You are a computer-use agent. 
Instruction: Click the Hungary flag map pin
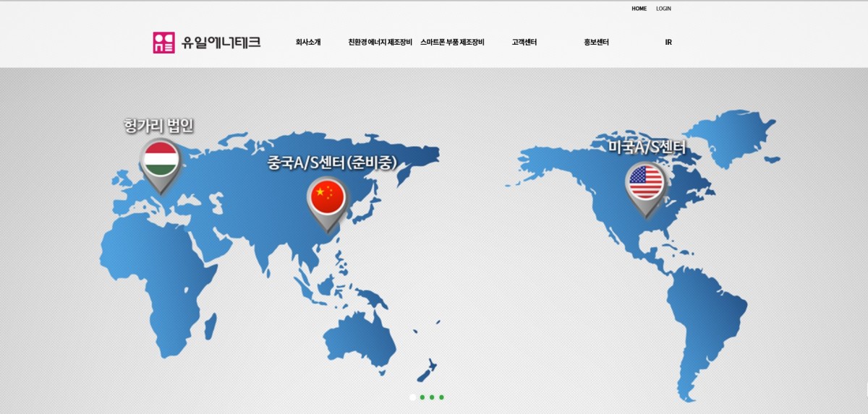point(161,160)
